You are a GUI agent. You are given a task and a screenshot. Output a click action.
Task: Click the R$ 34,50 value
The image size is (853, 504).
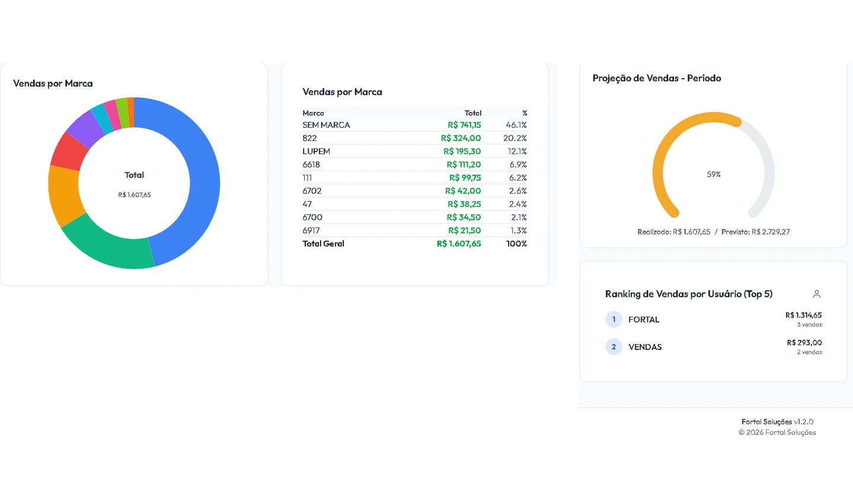[x=464, y=217]
